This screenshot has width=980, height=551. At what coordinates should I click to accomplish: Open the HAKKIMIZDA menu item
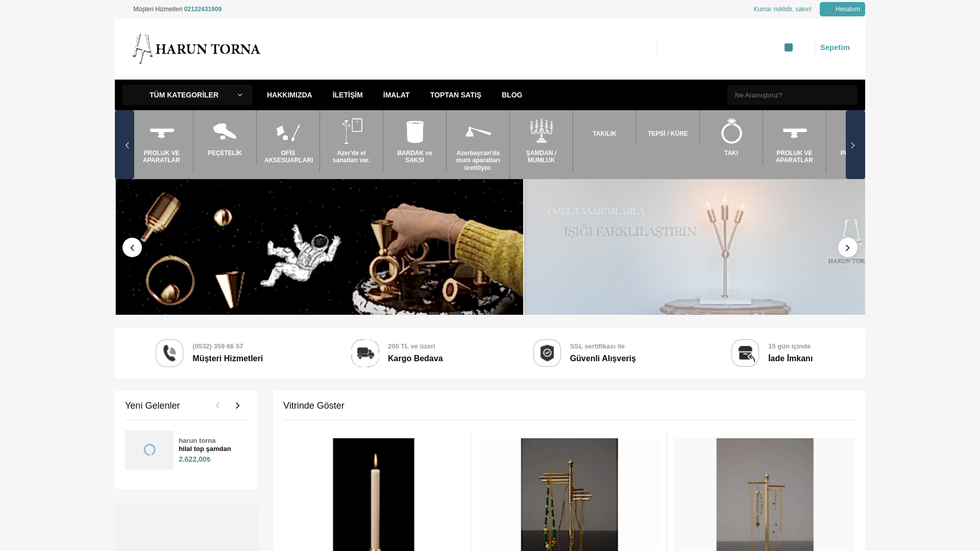[x=289, y=95]
